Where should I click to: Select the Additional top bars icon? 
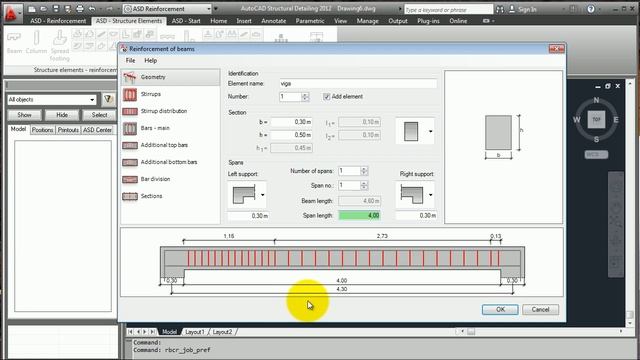tap(130, 145)
